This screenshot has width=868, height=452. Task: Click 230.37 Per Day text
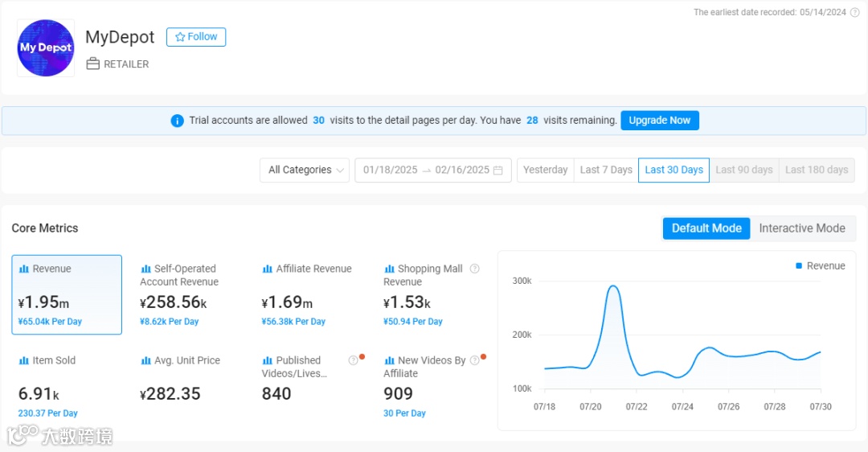pos(47,413)
